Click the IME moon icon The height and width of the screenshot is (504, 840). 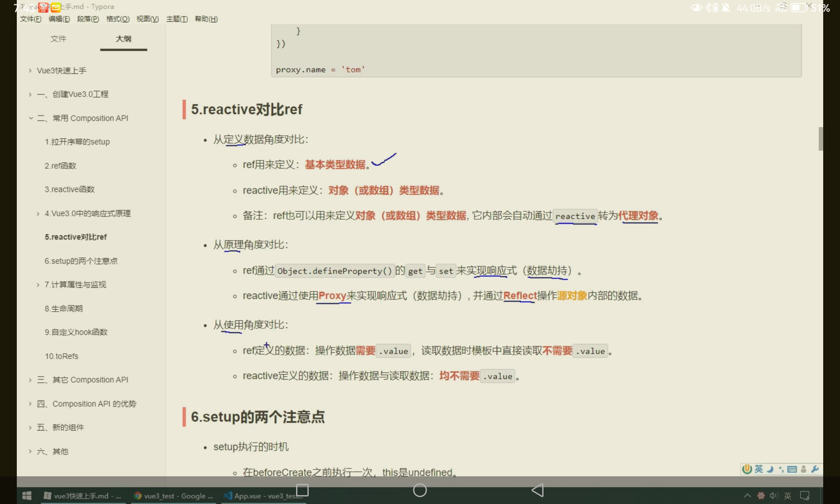coord(770,469)
